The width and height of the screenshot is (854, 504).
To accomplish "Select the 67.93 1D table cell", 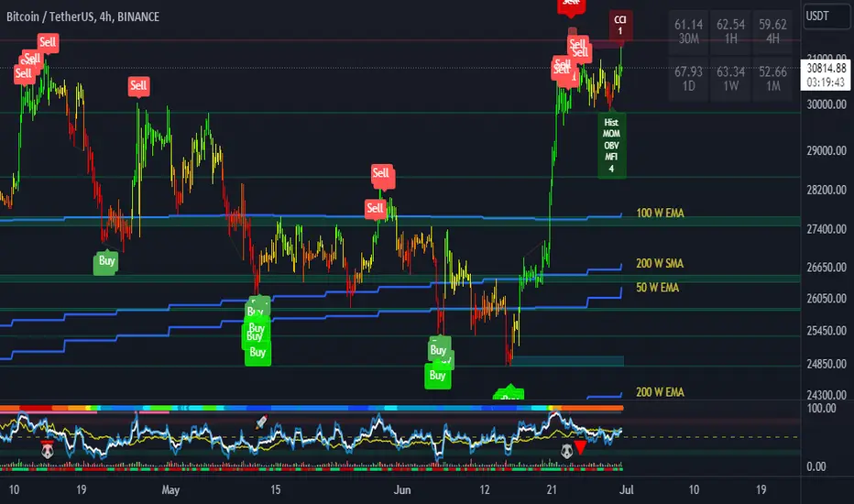I will [x=688, y=79].
